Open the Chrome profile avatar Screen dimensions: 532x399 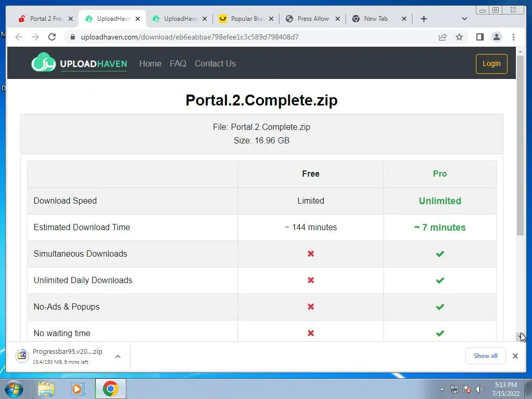(496, 37)
